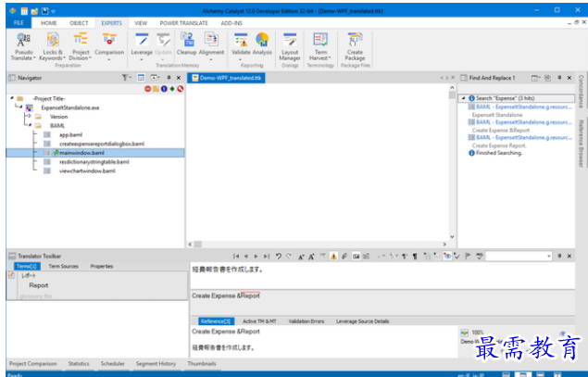Pin the Navigator panel
The height and width of the screenshot is (377, 588).
tap(169, 78)
